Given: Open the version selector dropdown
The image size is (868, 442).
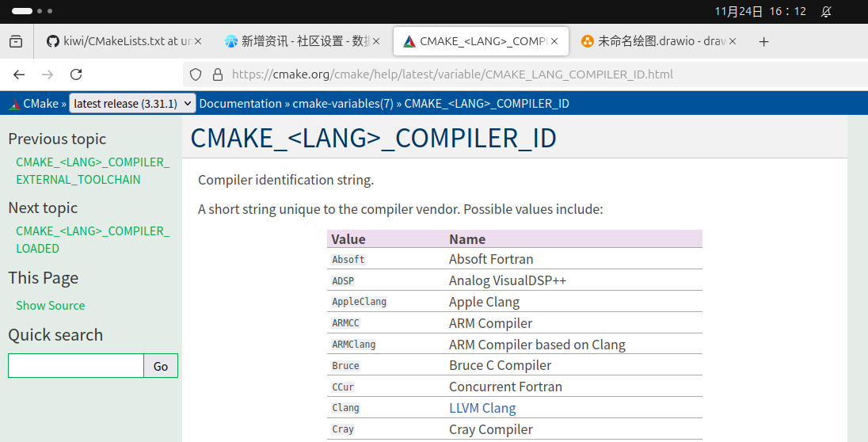Looking at the screenshot, I should coord(132,104).
